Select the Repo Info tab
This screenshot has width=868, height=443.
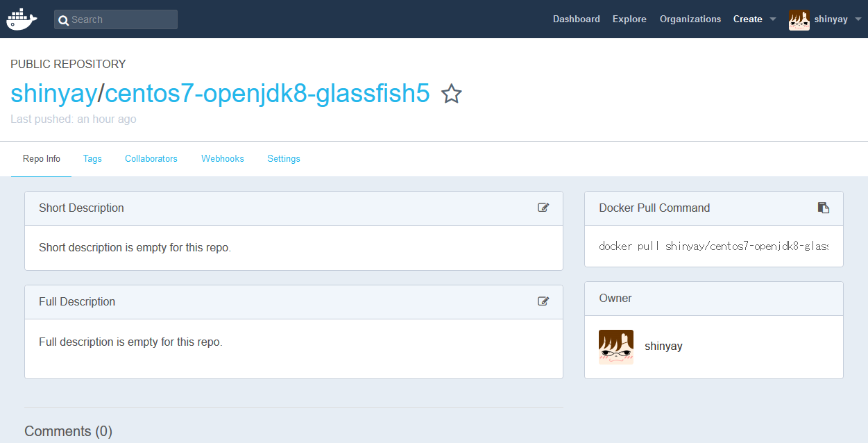(42, 159)
